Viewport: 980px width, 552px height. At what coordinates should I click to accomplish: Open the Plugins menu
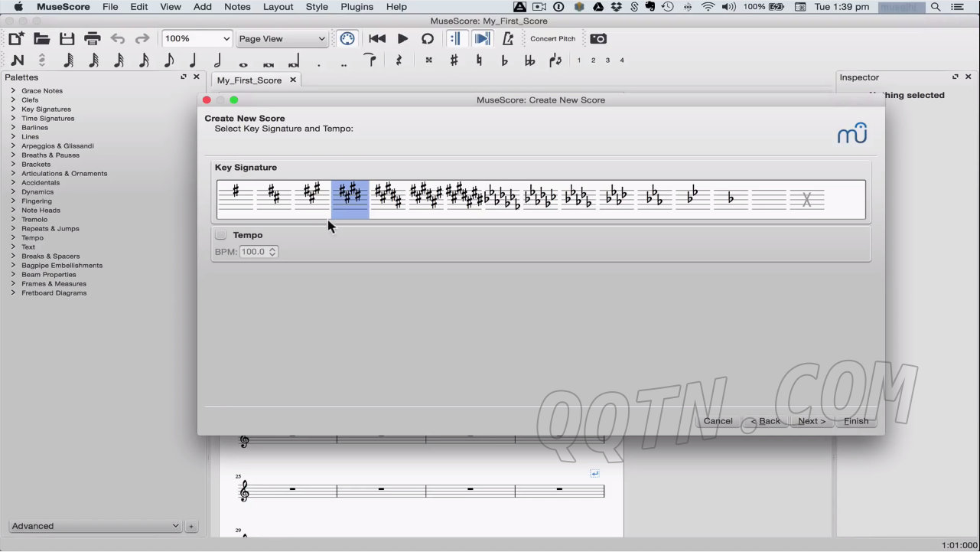(357, 7)
